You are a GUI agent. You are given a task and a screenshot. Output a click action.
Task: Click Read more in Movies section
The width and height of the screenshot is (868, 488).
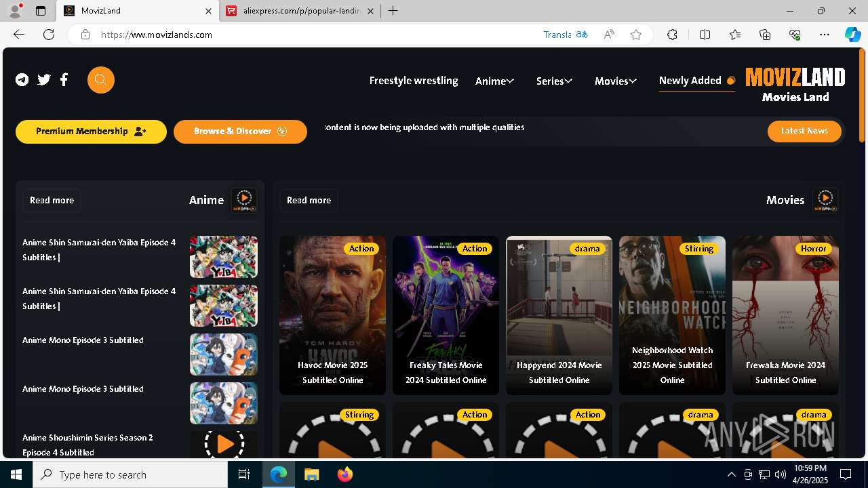point(309,200)
